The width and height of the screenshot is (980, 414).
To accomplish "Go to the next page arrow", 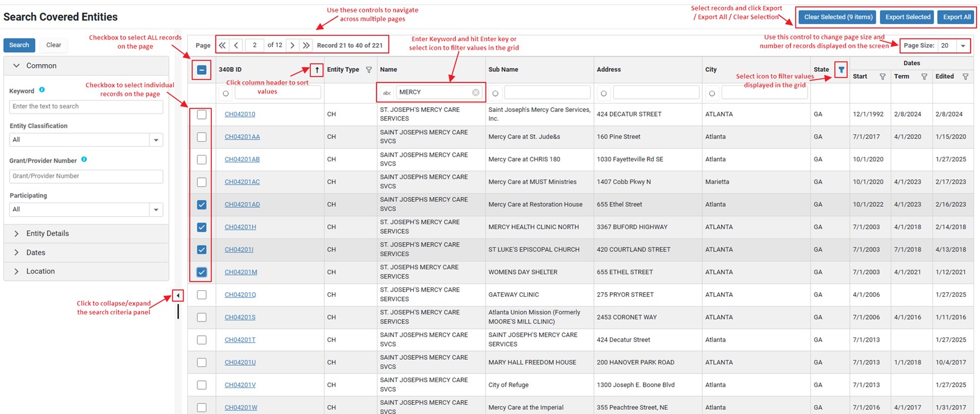I will point(293,45).
